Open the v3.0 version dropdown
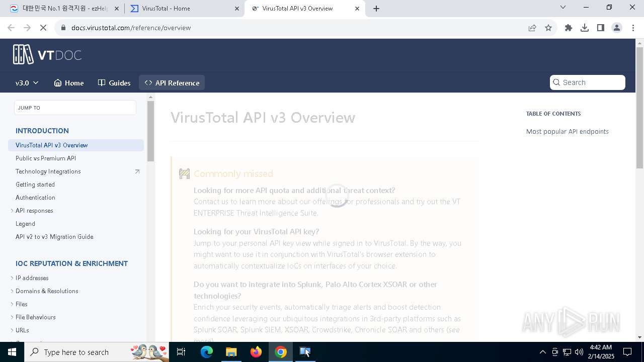This screenshot has height=362, width=644. pos(27,83)
